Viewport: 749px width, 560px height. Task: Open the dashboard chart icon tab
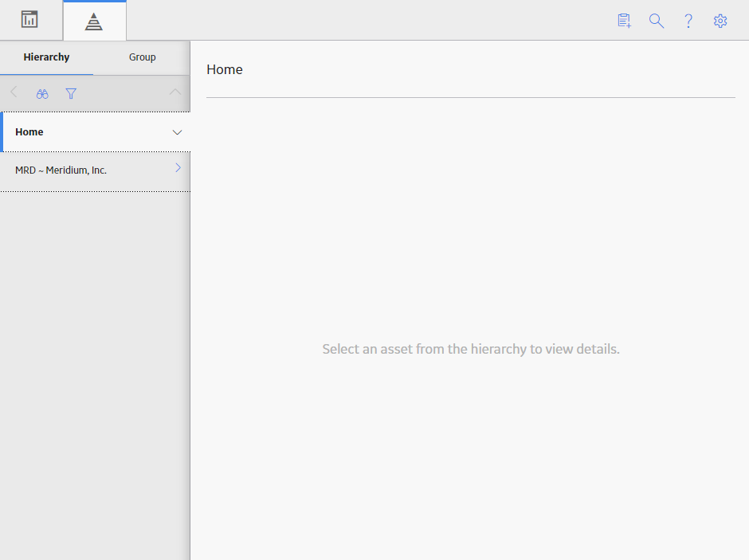(x=29, y=20)
